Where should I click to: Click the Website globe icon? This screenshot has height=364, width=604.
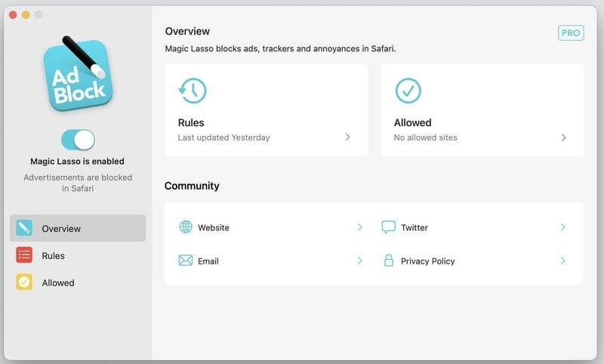point(186,227)
